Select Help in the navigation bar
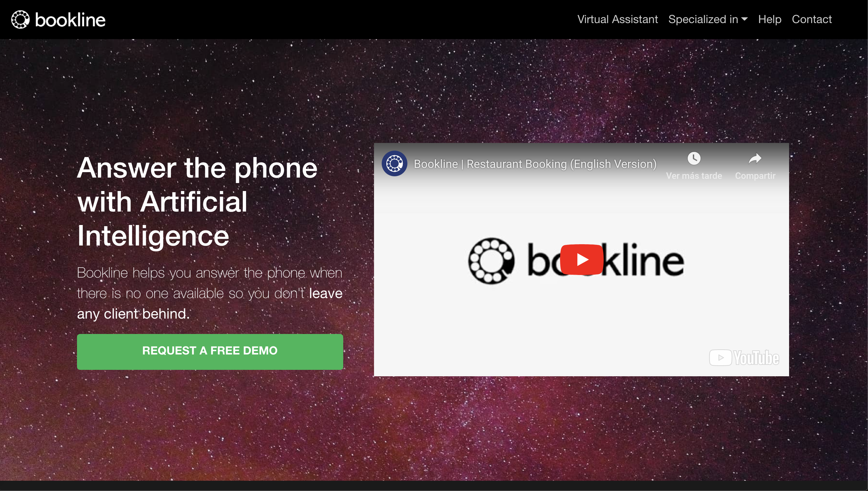This screenshot has height=491, width=868. tap(770, 19)
